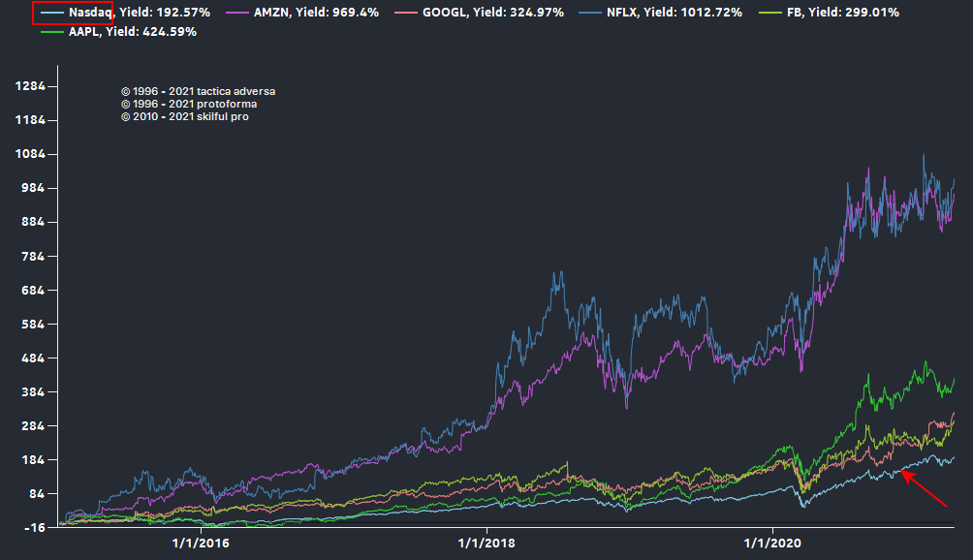Viewport: 973px width, 560px height.
Task: Click the Nasdaq legend label
Action: pos(90,13)
